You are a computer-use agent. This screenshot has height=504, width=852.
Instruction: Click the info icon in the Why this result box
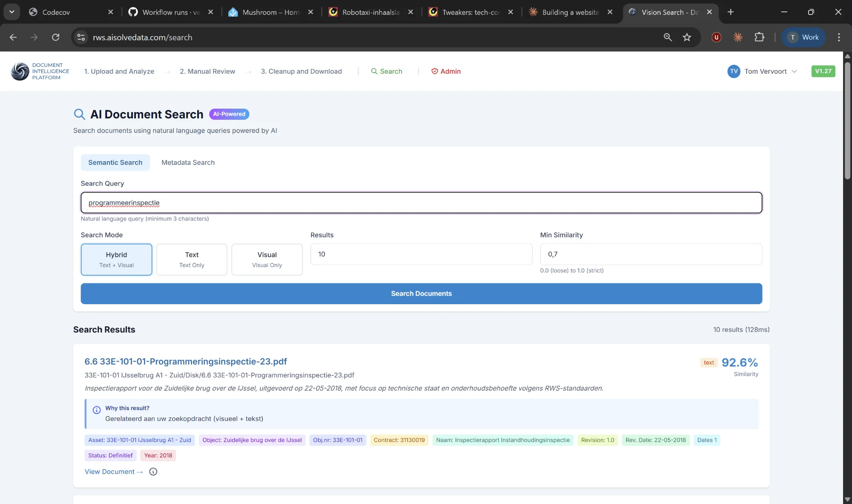coord(97,410)
